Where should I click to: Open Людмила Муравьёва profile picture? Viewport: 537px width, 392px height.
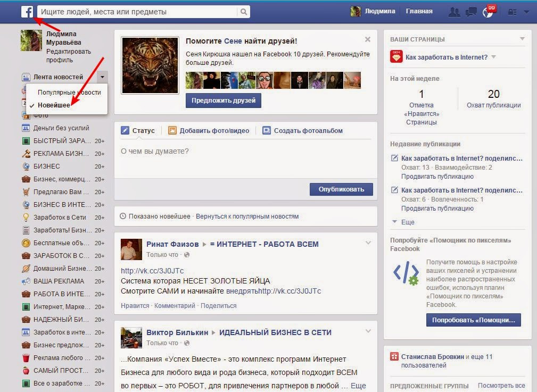[x=31, y=40]
